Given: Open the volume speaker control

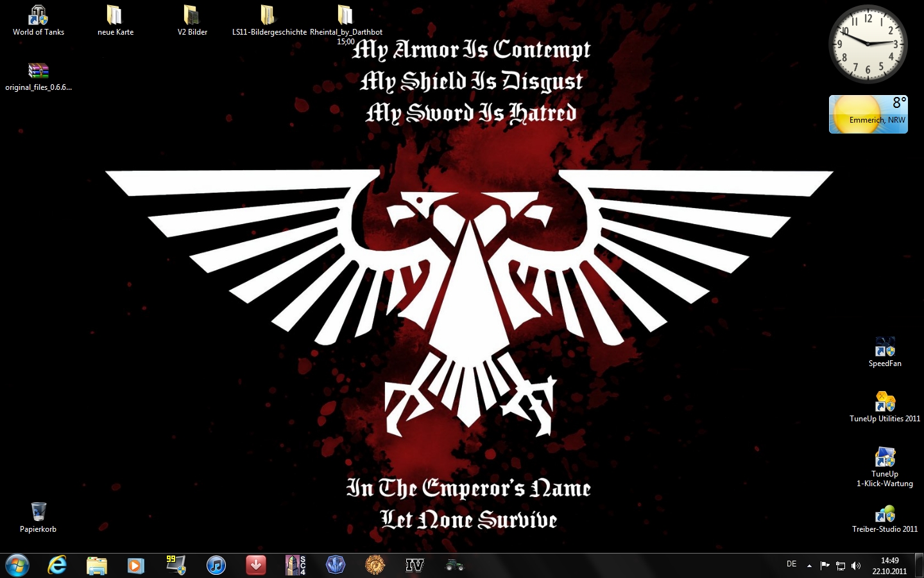Looking at the screenshot, I should [856, 566].
